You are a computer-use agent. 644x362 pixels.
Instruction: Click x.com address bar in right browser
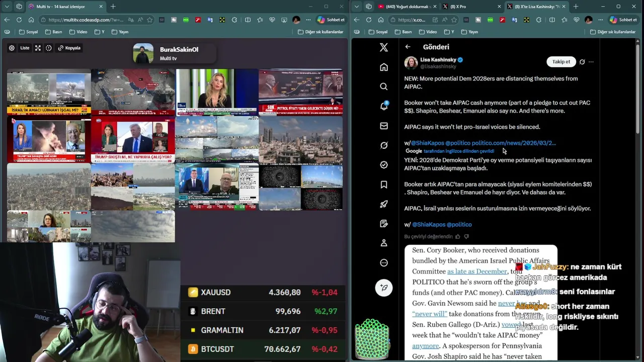412,20
